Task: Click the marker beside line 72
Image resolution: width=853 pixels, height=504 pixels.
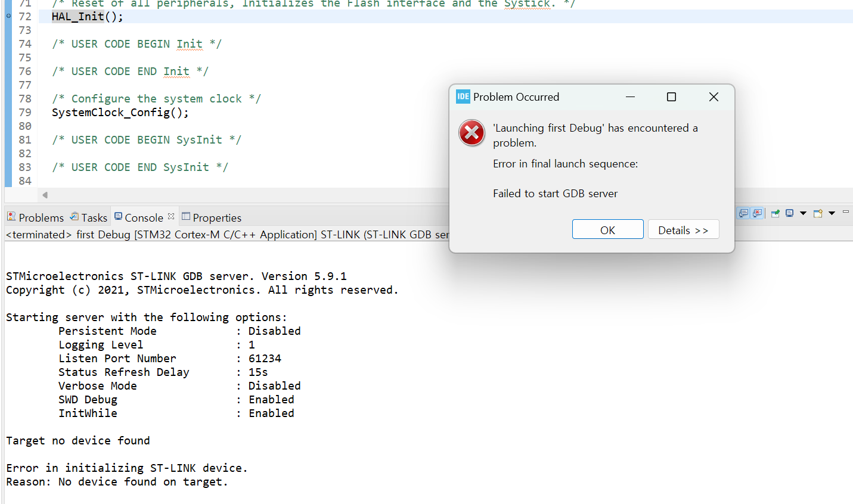Action: click(8, 16)
